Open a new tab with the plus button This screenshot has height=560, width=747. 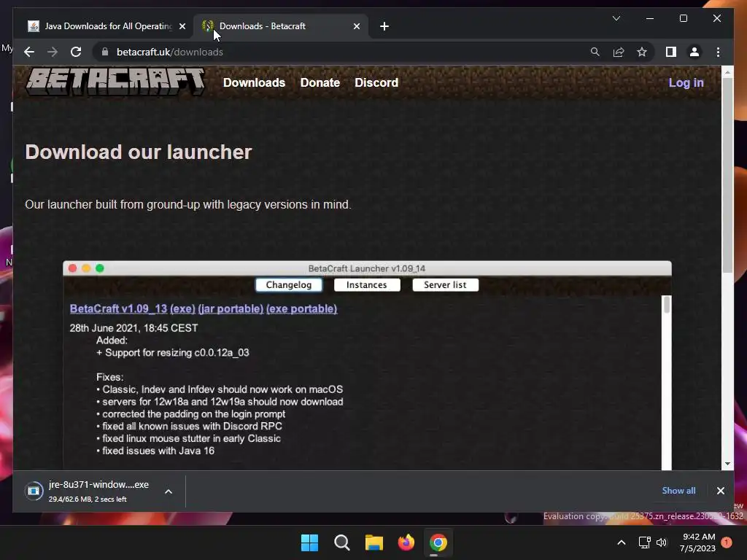coord(384,26)
